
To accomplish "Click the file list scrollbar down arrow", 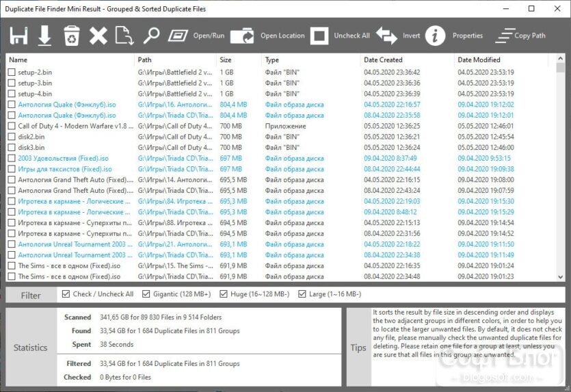I will [561, 277].
